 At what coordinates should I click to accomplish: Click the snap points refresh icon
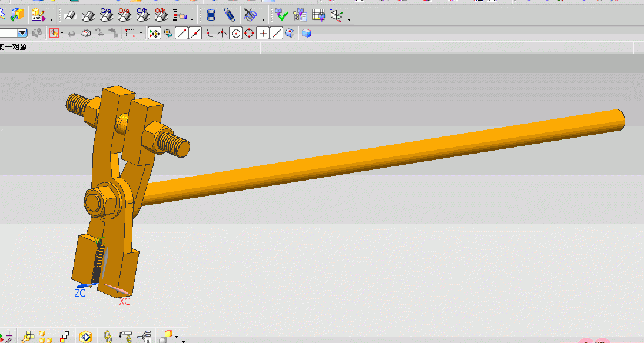tap(168, 33)
